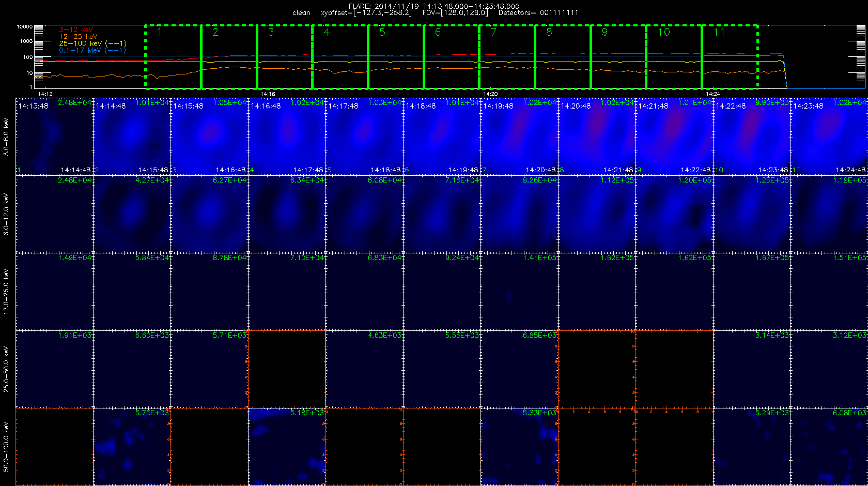Click the 6.0-12.0 keV row label
Image resolution: width=868 pixels, height=486 pixels.
[x=6, y=214]
